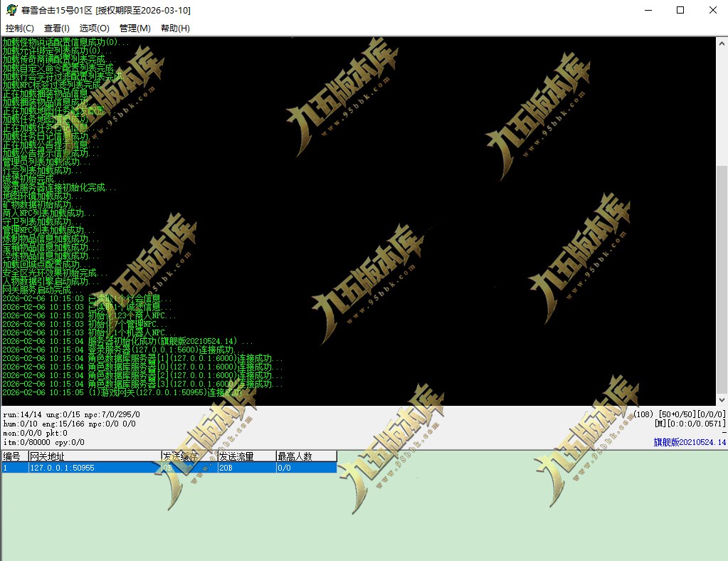Click status line "mon:0/0/0 pkt:0"

click(36, 433)
